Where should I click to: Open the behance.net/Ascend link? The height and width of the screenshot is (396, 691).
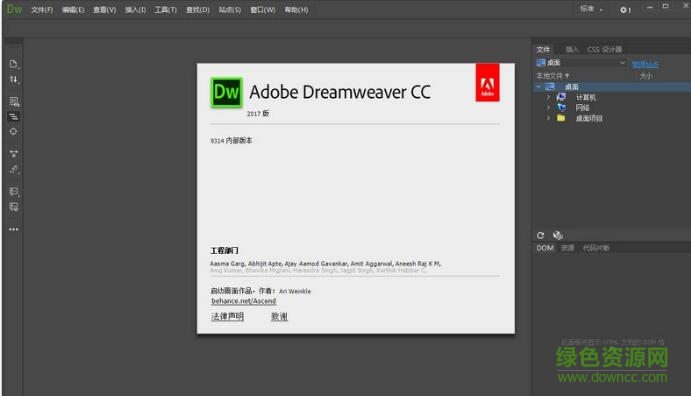[244, 301]
